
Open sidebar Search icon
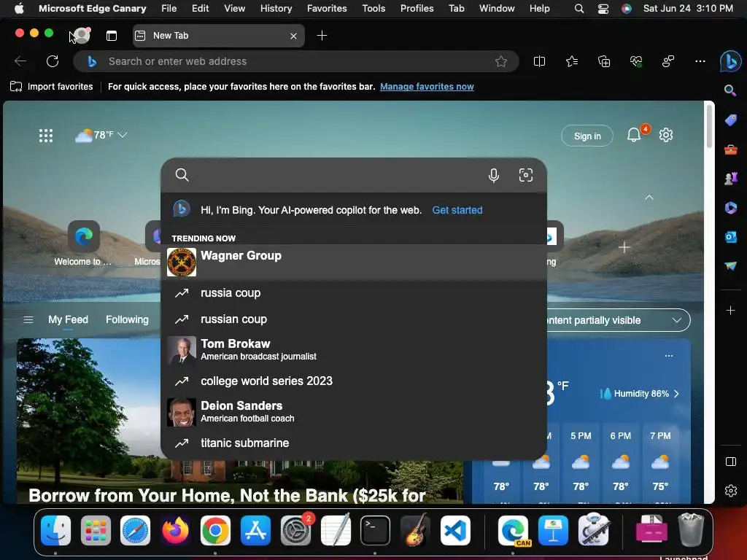click(x=730, y=90)
